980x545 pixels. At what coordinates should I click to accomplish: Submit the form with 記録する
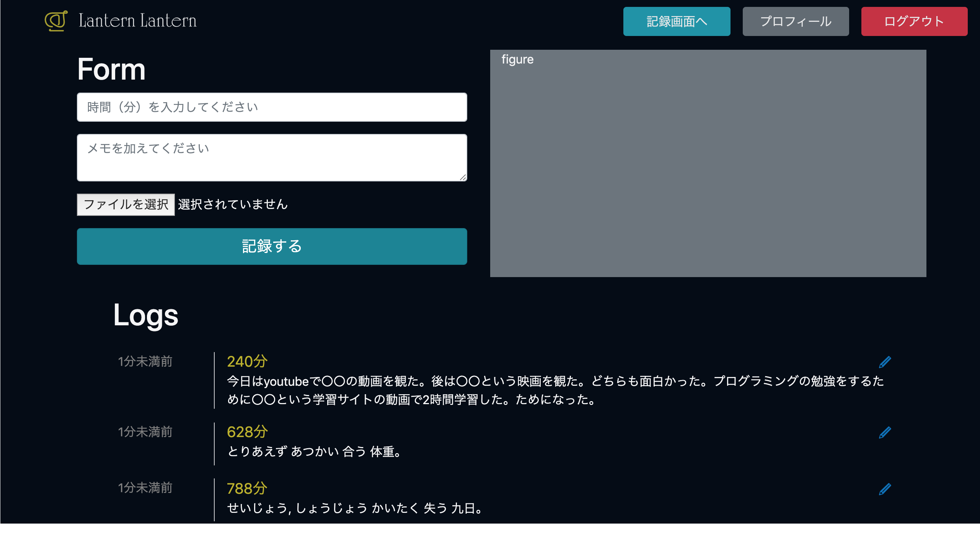click(x=272, y=246)
